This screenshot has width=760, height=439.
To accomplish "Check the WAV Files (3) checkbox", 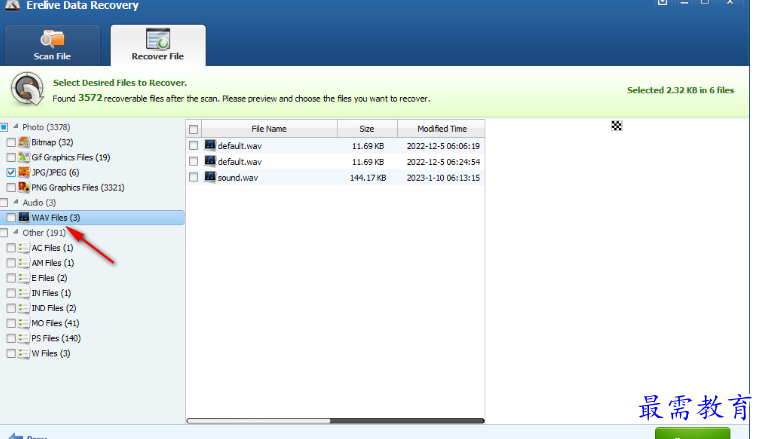I will coord(11,218).
